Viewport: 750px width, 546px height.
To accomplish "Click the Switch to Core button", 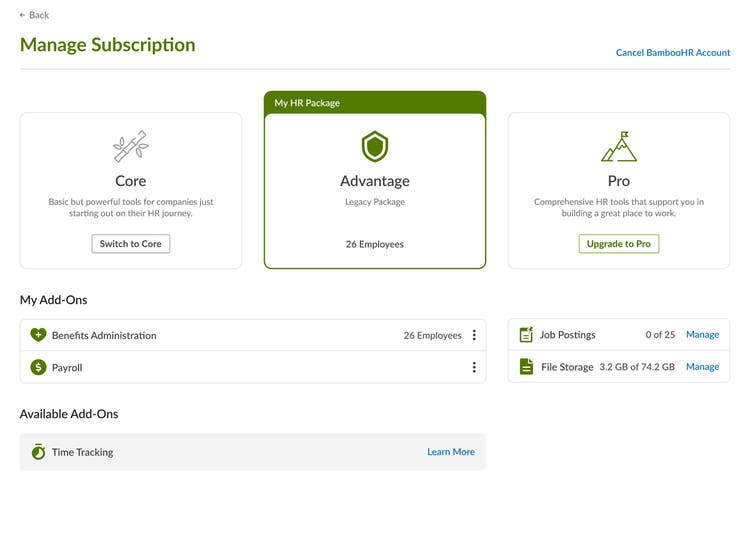I will pyautogui.click(x=131, y=244).
